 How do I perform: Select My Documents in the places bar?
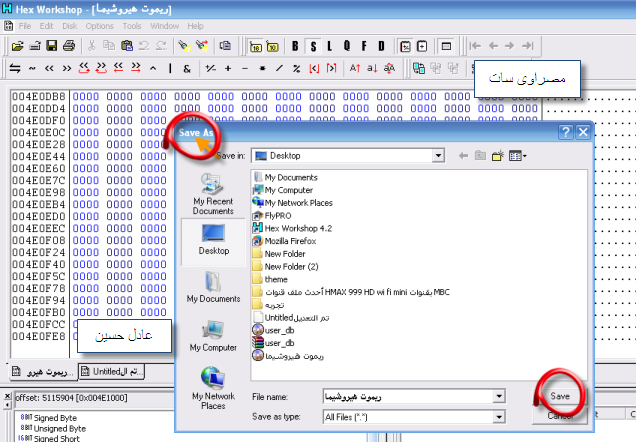(x=213, y=287)
